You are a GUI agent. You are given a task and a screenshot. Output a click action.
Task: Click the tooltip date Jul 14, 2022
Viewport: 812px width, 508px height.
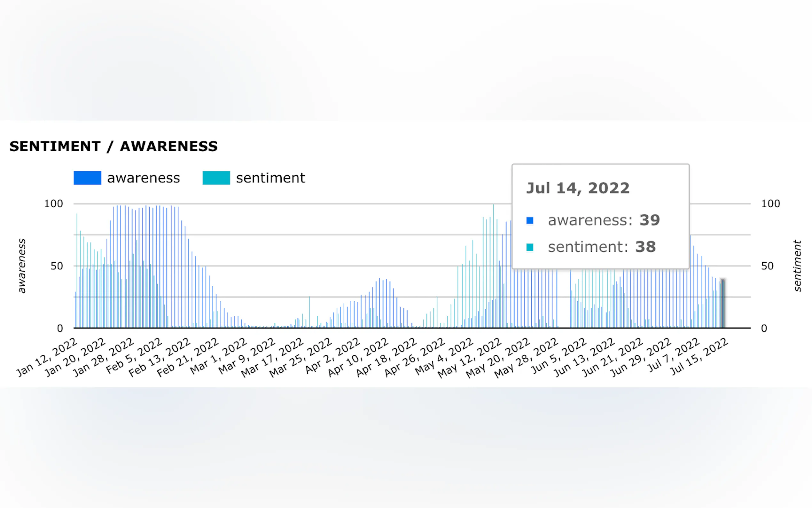(x=578, y=188)
